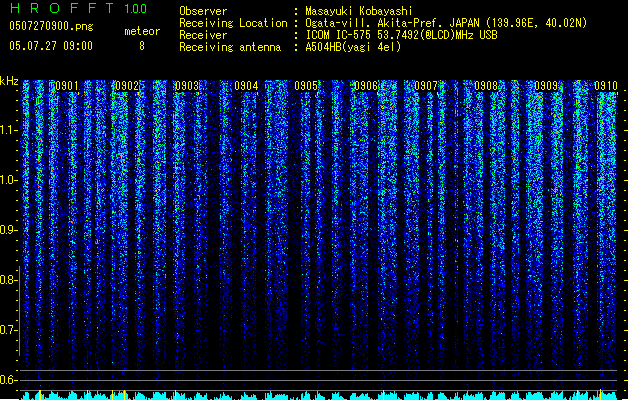
Task: Click the 'meteor' count label
Action: pos(142,31)
